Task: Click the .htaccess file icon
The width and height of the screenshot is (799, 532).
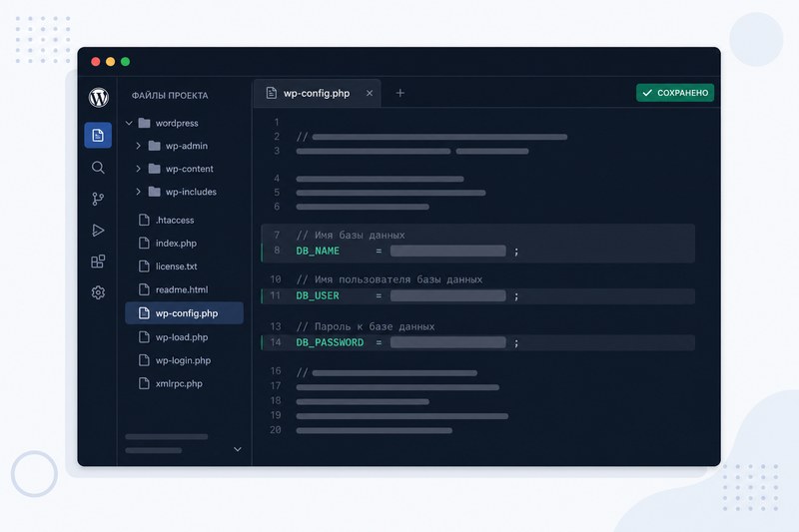Action: [x=144, y=220]
